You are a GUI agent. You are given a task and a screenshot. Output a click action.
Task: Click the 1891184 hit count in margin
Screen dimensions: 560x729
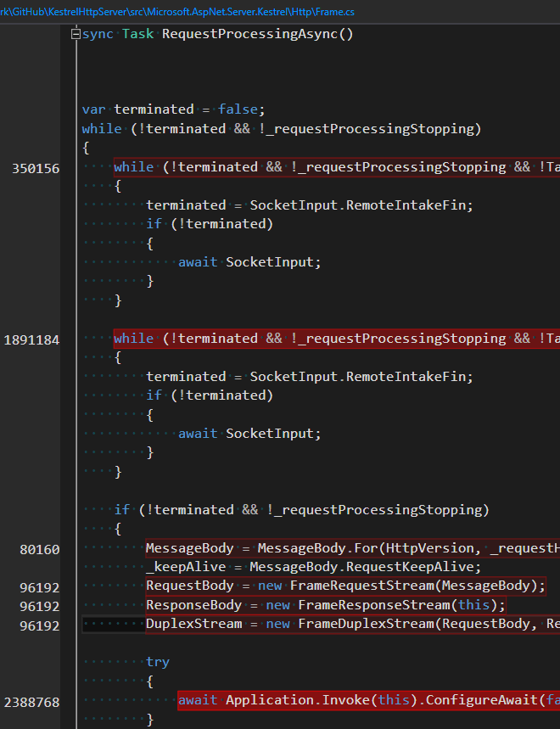(x=31, y=340)
